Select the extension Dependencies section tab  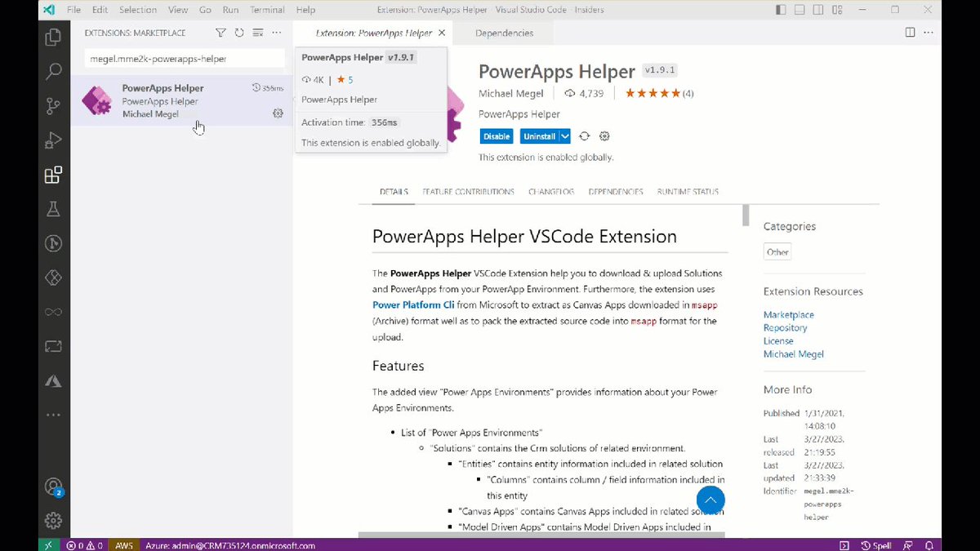click(x=616, y=192)
